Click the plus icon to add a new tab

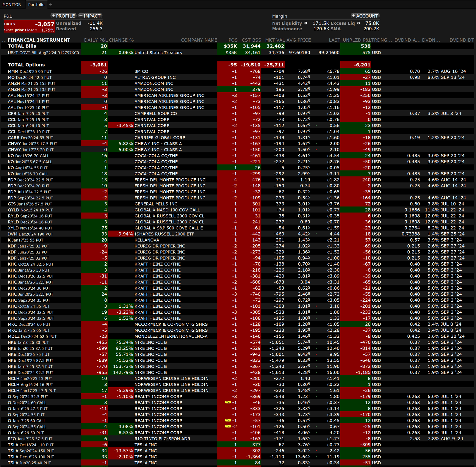51,4
